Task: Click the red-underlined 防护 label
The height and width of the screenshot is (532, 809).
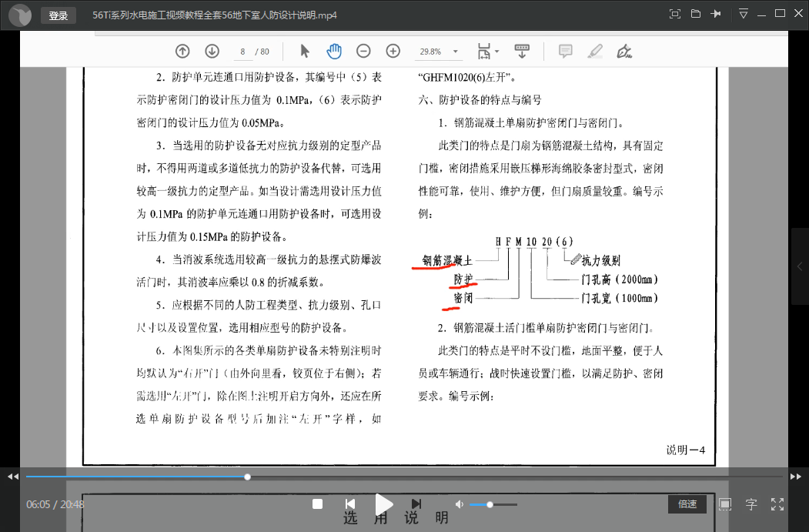Action: coord(463,279)
